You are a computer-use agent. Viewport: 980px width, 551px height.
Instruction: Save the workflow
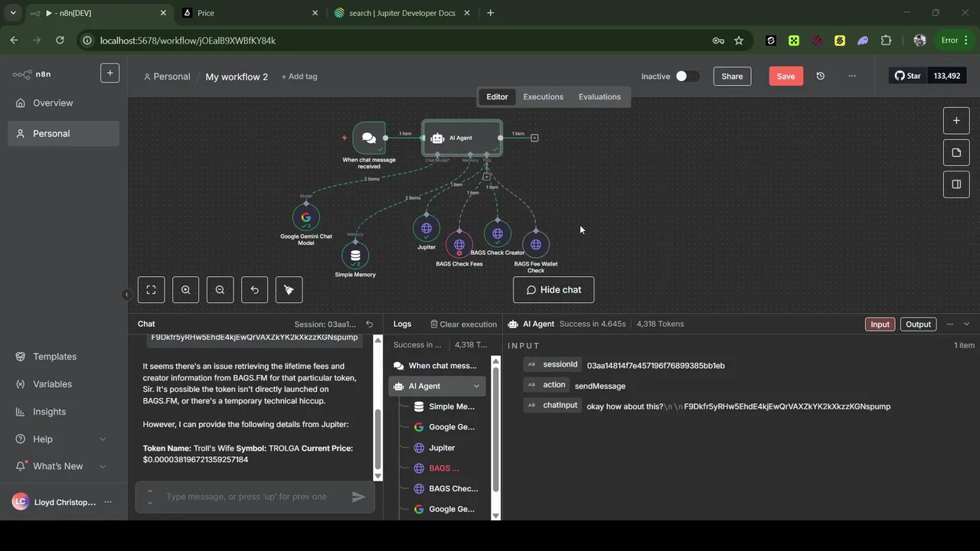786,77
